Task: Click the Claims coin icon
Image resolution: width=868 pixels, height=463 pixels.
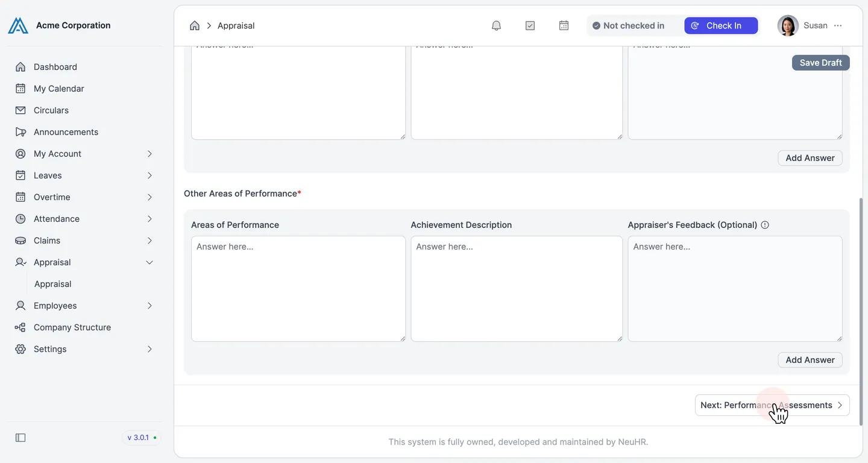Action: coord(20,241)
